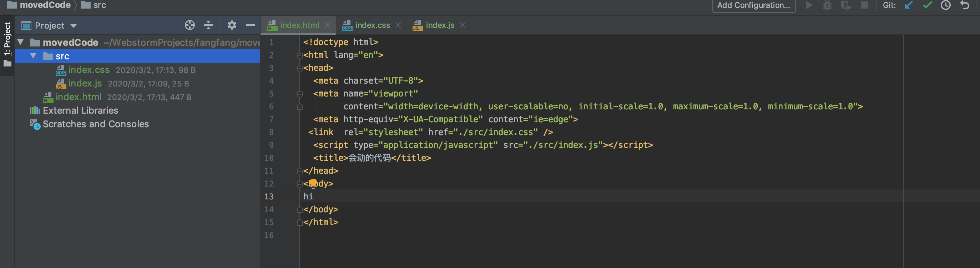Viewport: 980px width, 268px height.
Task: Fold the meta viewport tag on line 5
Action: [x=299, y=94]
